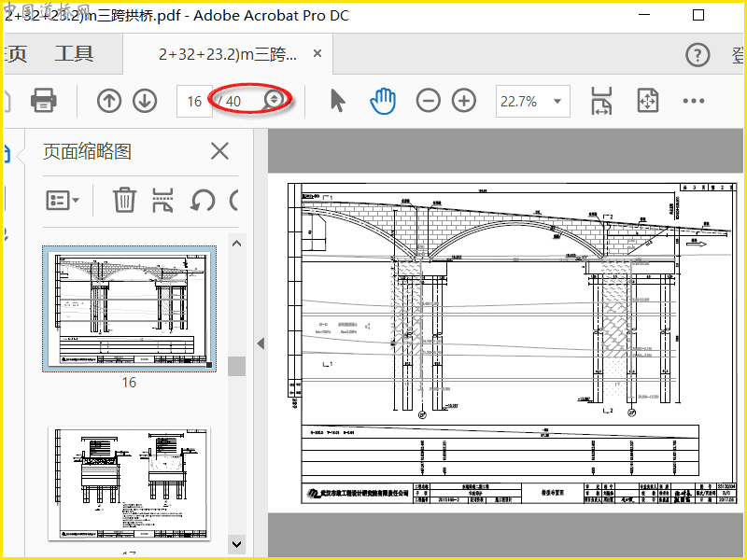Go to next page arrow

pyautogui.click(x=145, y=101)
